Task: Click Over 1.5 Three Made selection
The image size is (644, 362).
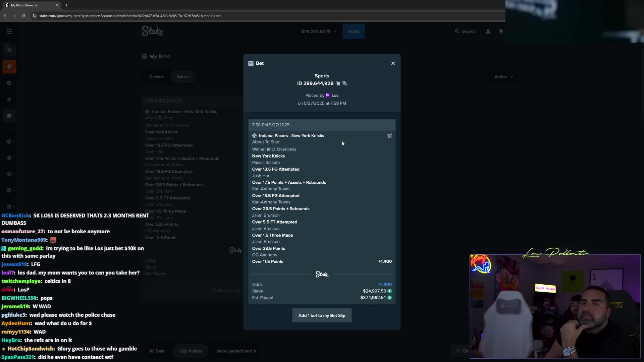Action: pyautogui.click(x=272, y=235)
